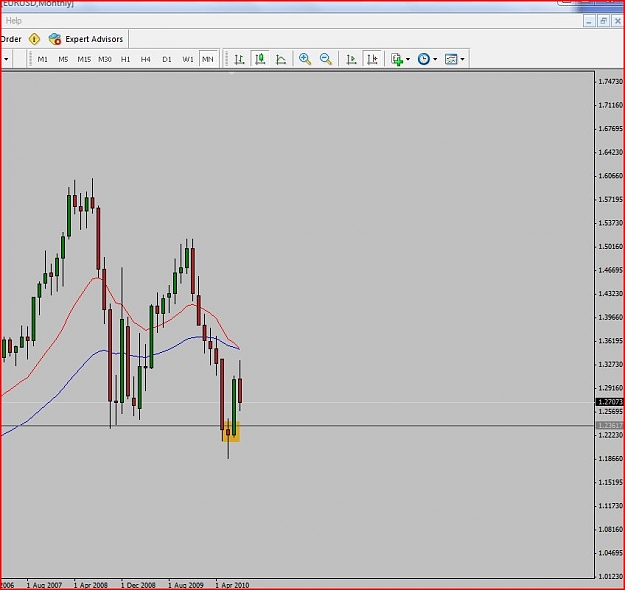Click the 1 Apr 2008 date label

point(91,585)
